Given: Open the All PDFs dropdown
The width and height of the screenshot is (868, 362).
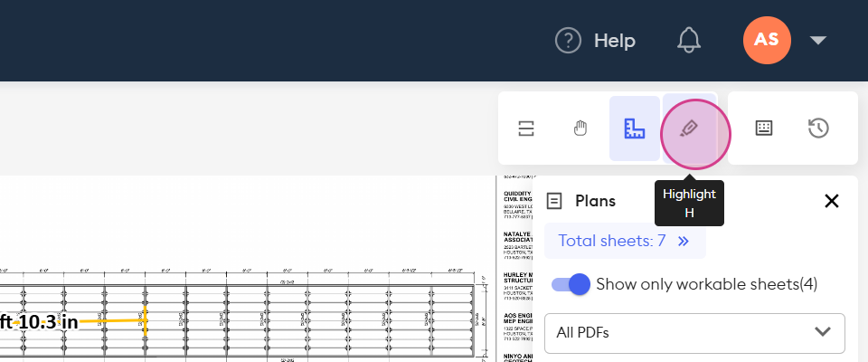Looking at the screenshot, I should 694,332.
